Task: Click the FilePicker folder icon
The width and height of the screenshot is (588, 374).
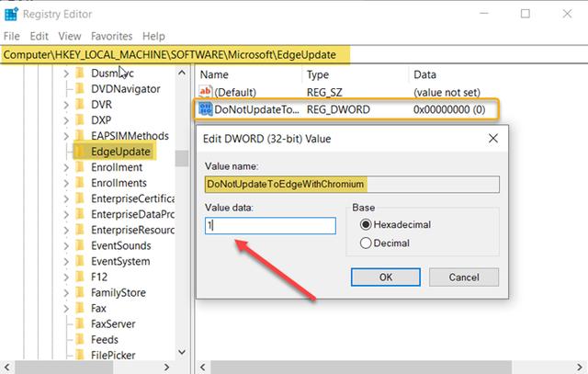Action: click(81, 355)
